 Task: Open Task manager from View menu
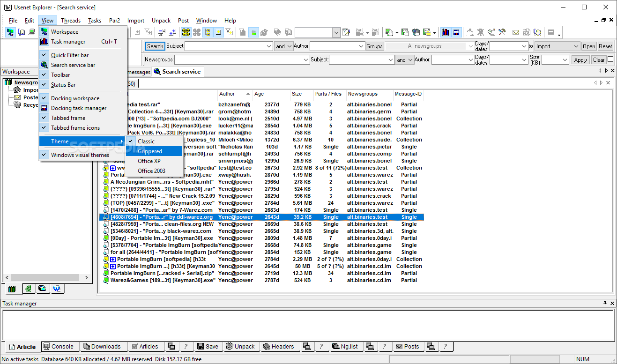click(x=83, y=42)
